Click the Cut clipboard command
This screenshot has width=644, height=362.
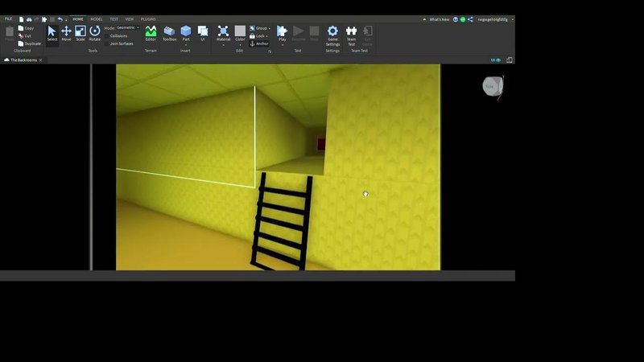tap(25, 35)
